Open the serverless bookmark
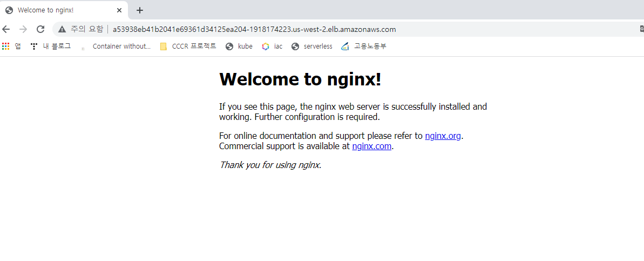Image resolution: width=644 pixels, height=261 pixels. pyautogui.click(x=311, y=46)
